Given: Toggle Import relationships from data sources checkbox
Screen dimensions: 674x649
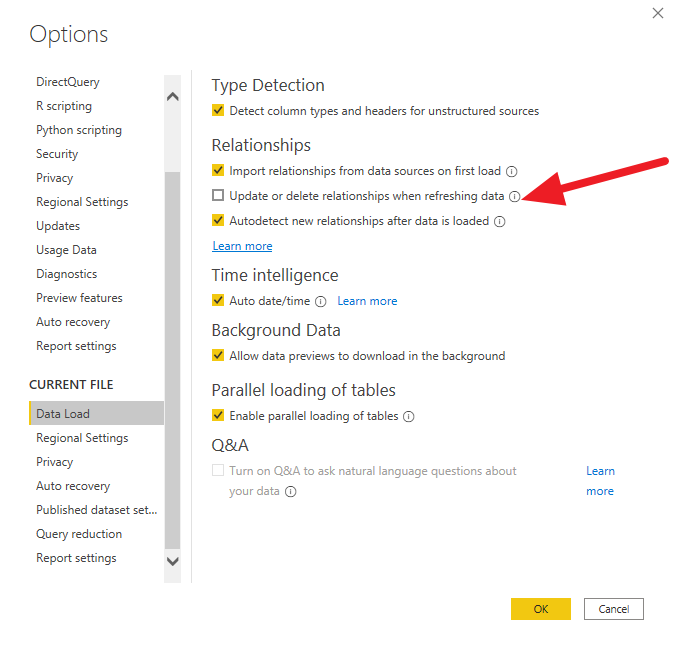Looking at the screenshot, I should coord(218,170).
